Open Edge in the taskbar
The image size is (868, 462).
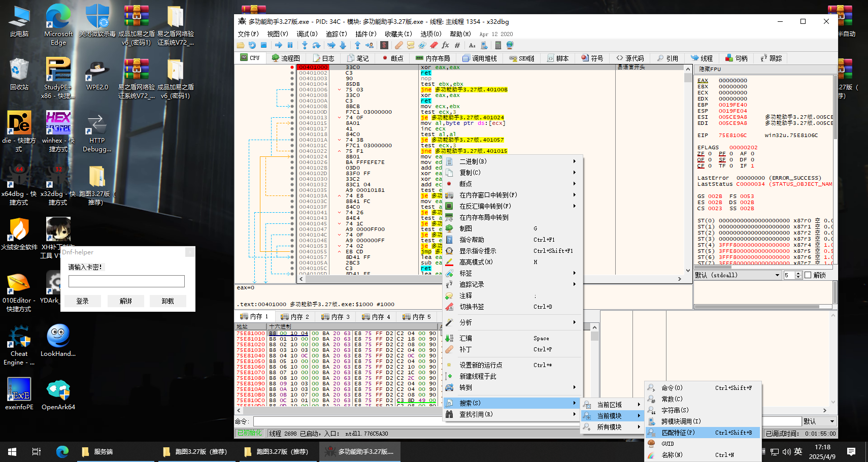coord(62,451)
